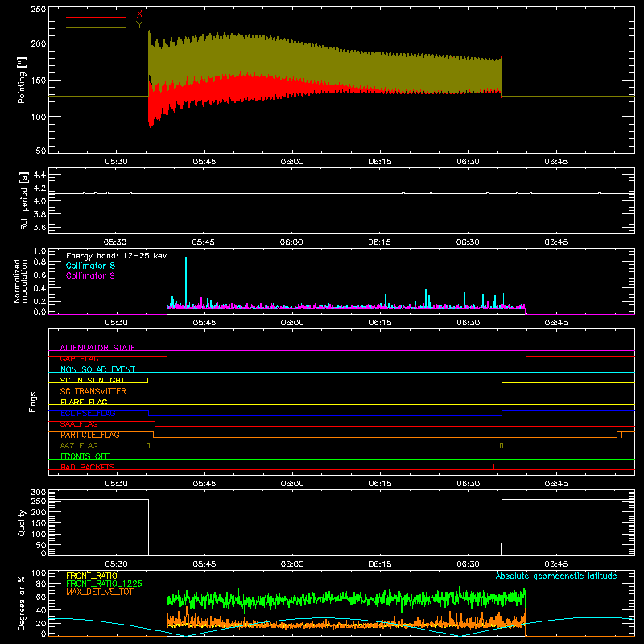Click the 1.0 tick on Normalized modulation axis
The image size is (644, 644).
[x=39, y=251]
